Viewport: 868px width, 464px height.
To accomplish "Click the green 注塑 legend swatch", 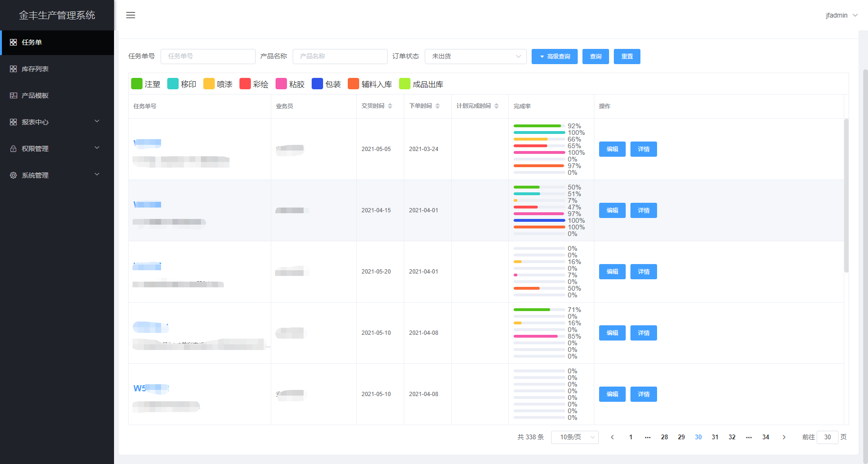I will [137, 84].
